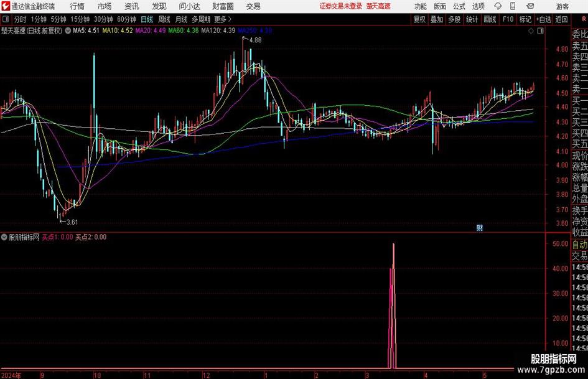The width and height of the screenshot is (588, 379).
Task: Expand the 更多 periods chevron
Action: [230, 19]
